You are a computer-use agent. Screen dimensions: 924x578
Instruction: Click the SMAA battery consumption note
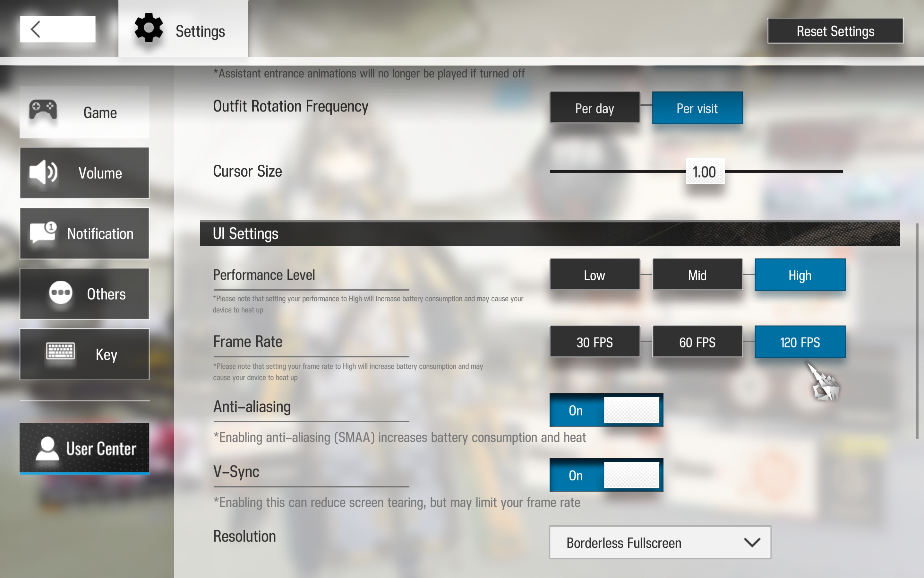pyautogui.click(x=399, y=437)
